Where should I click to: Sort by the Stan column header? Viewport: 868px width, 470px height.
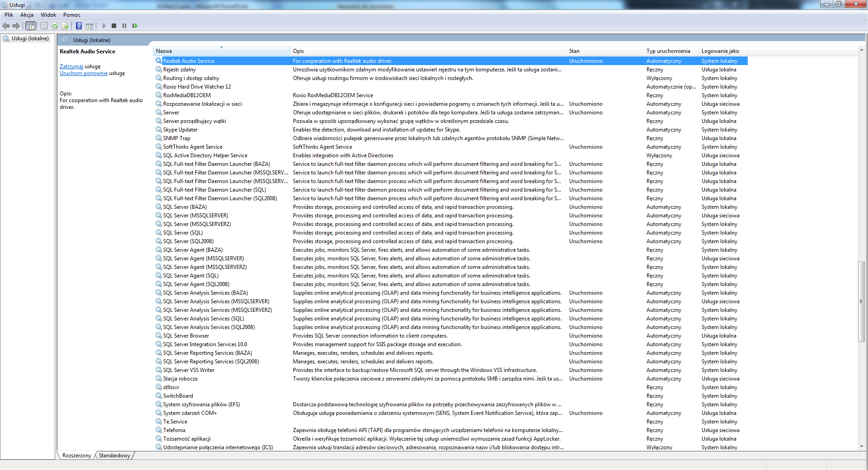(x=605, y=51)
